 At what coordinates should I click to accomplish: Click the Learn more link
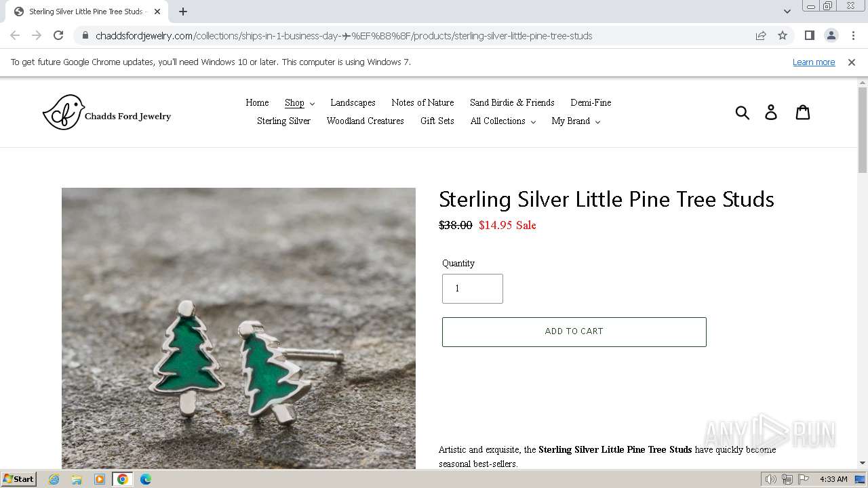point(814,62)
